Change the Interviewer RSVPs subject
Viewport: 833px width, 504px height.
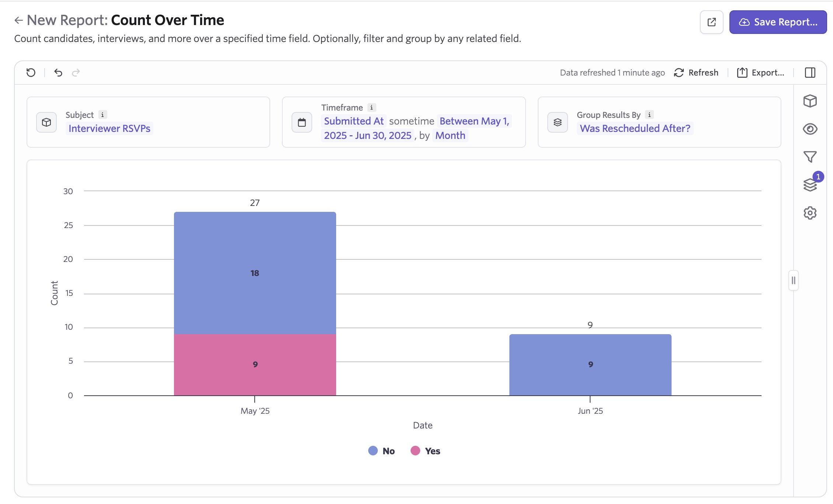[109, 129]
